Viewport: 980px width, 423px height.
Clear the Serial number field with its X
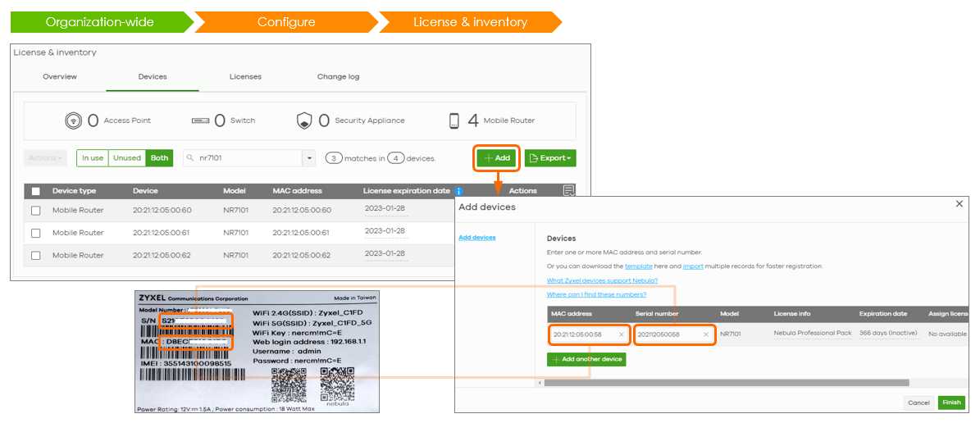click(x=705, y=334)
